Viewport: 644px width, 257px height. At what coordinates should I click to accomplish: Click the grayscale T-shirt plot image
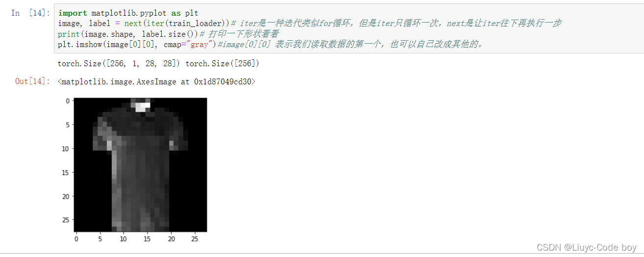[x=140, y=165]
